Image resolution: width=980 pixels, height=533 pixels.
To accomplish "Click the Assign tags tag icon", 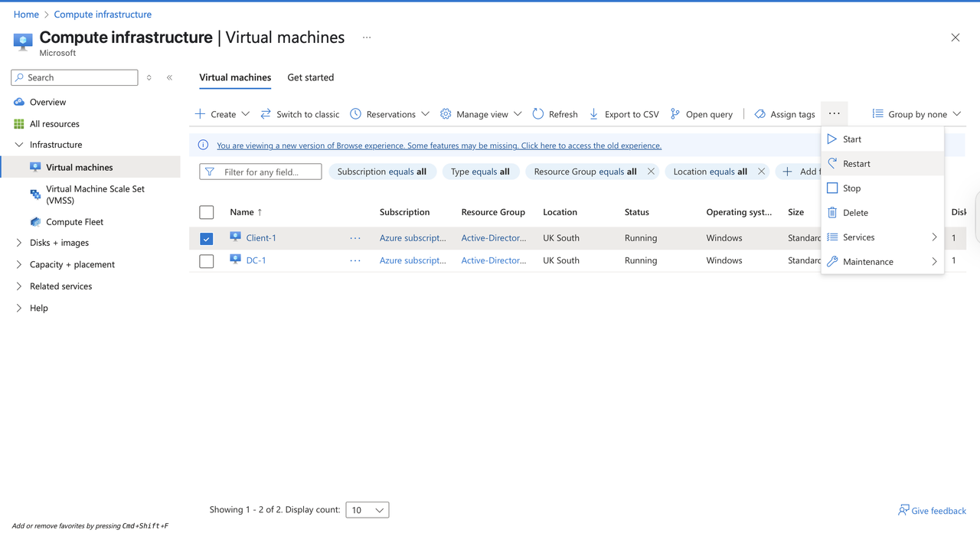I will [x=759, y=114].
